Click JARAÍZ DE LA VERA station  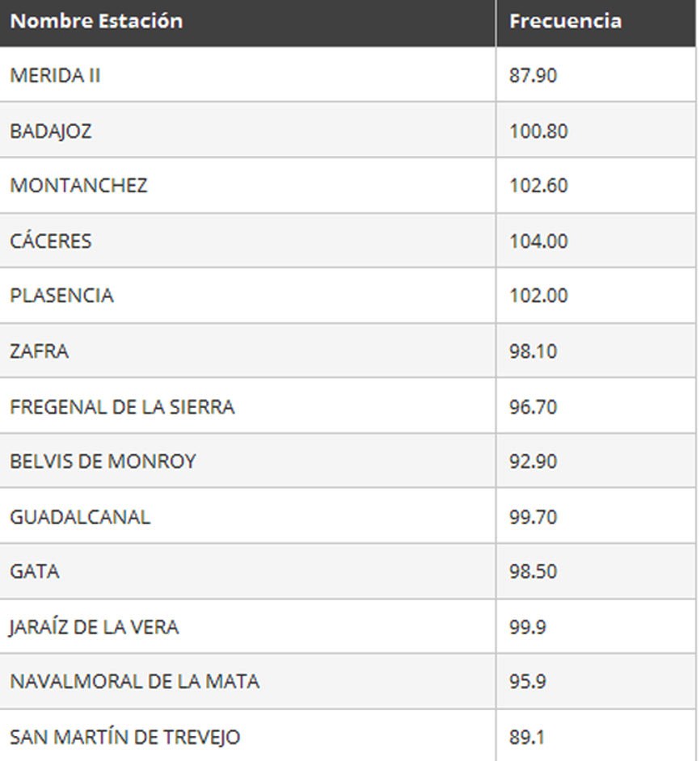click(94, 627)
